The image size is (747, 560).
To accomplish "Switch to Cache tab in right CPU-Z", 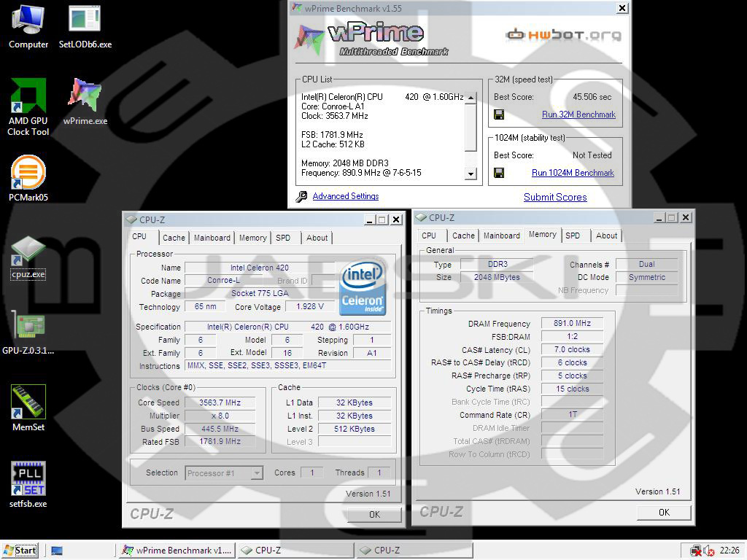I will pyautogui.click(x=463, y=236).
